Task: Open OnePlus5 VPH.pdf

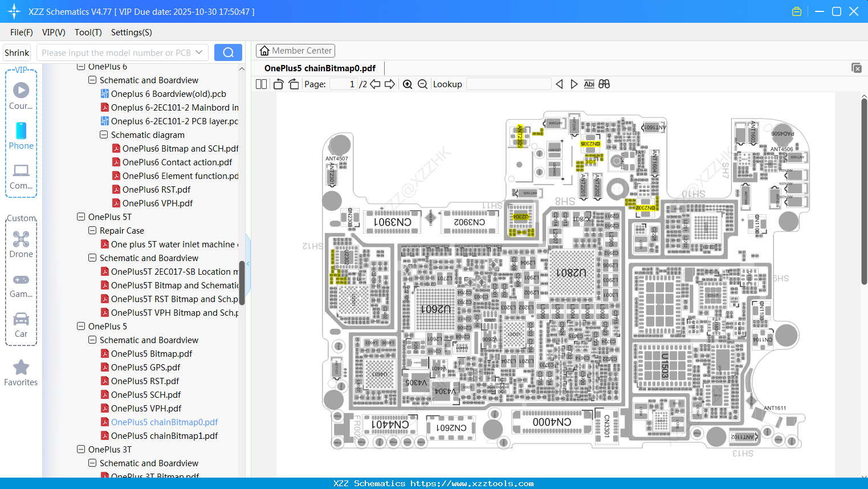Action: (x=146, y=409)
